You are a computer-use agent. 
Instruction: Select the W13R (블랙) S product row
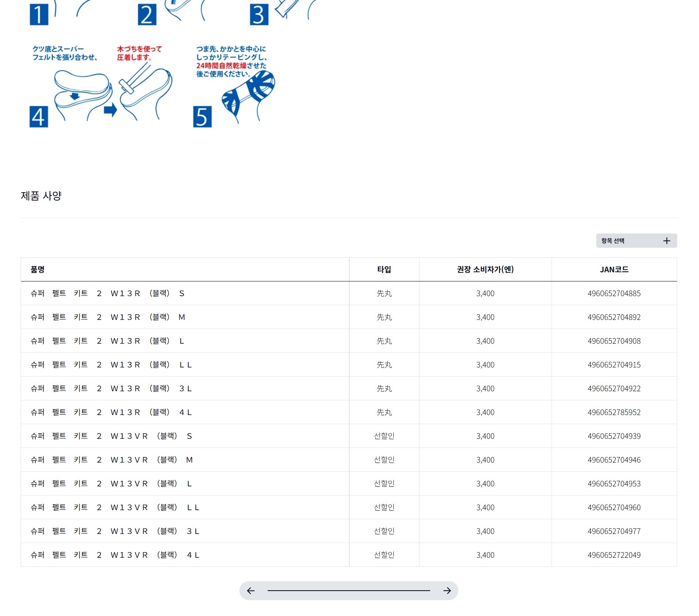(107, 293)
